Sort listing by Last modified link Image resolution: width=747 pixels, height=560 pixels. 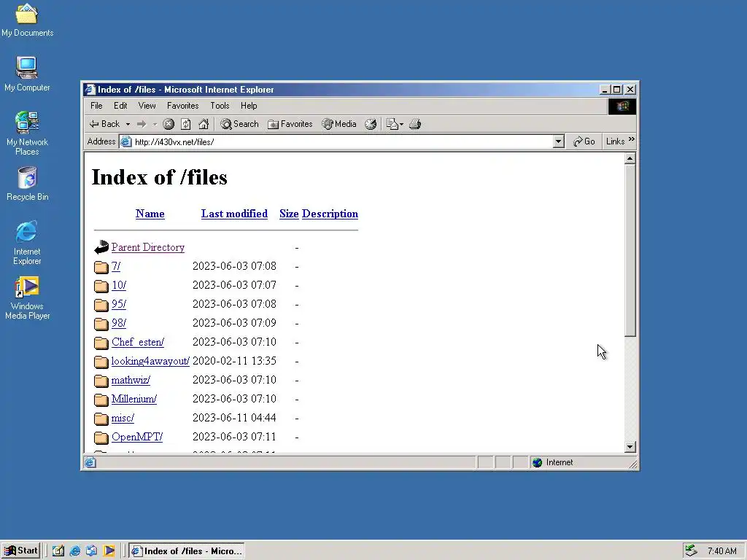(x=234, y=214)
